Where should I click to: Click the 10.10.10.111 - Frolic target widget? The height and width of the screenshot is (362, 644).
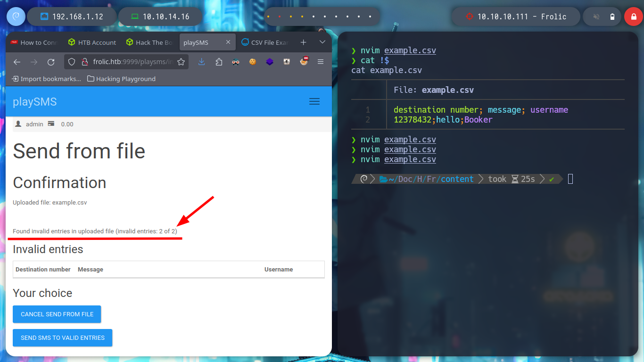pyautogui.click(x=516, y=16)
